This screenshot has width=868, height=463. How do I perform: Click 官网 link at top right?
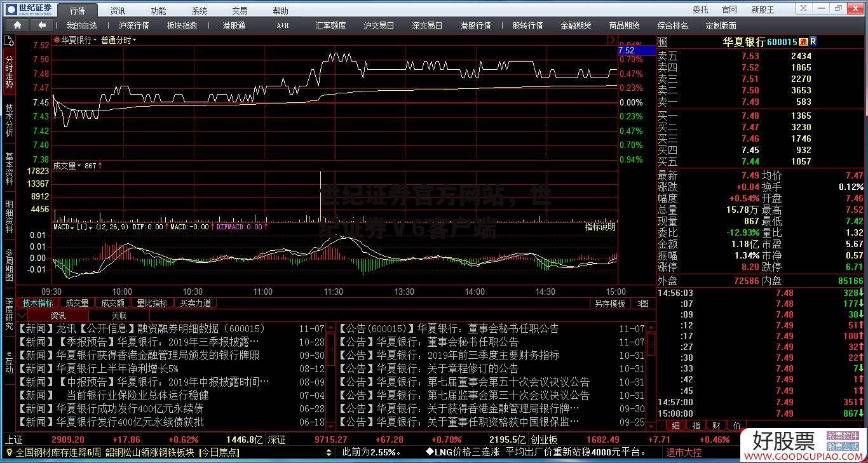[x=729, y=10]
